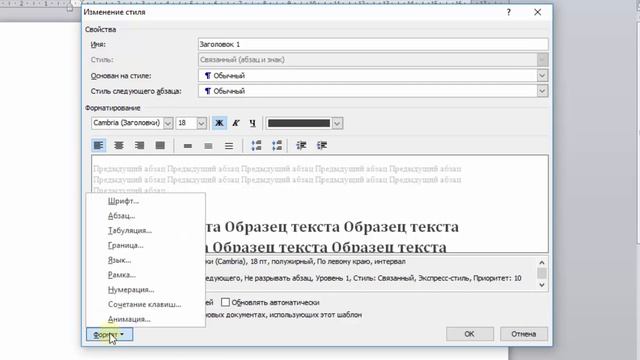640x360 pixels.
Task: Center paragraph text alignment
Action: point(119,145)
